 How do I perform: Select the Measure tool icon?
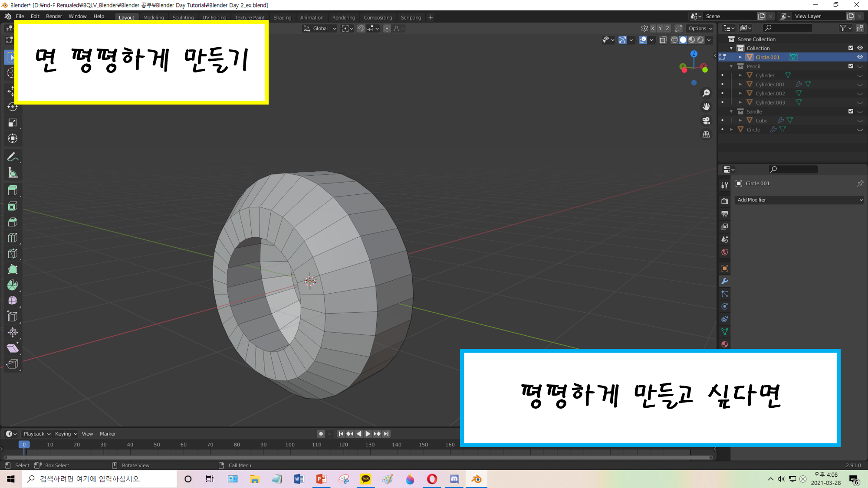coord(13,173)
